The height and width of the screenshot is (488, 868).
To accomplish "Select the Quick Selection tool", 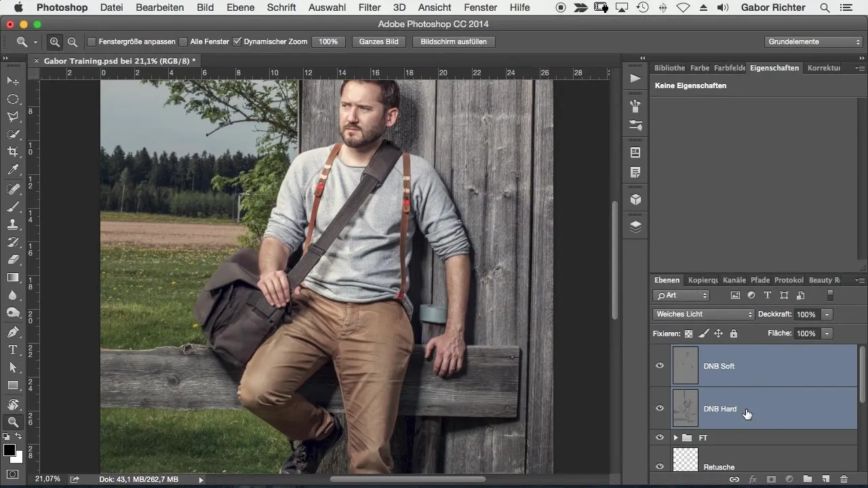I will coord(13,134).
